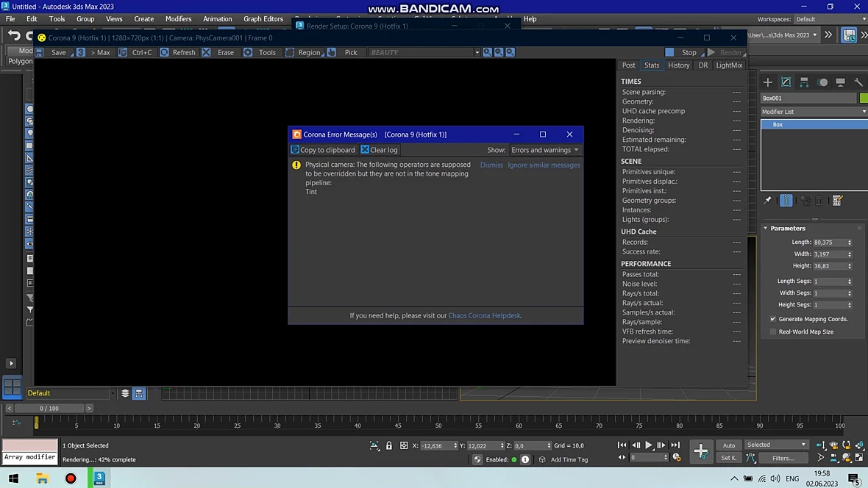The image size is (868, 488).
Task: Click the Refresh render icon
Action: pyautogui.click(x=165, y=52)
